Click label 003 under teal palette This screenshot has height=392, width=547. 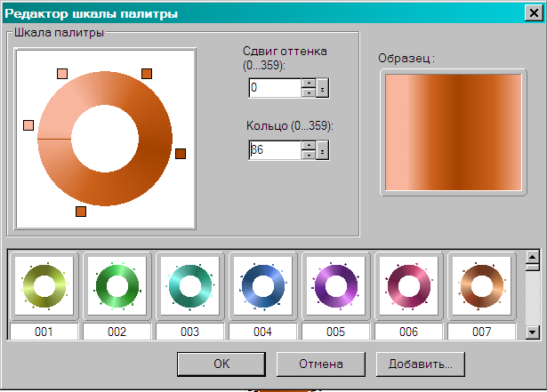click(x=189, y=332)
